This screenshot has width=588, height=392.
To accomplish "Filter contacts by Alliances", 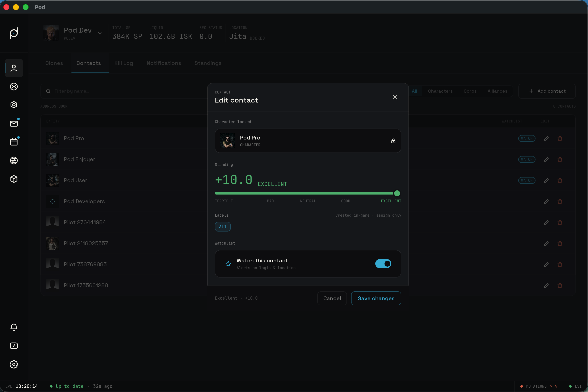I will click(497, 91).
